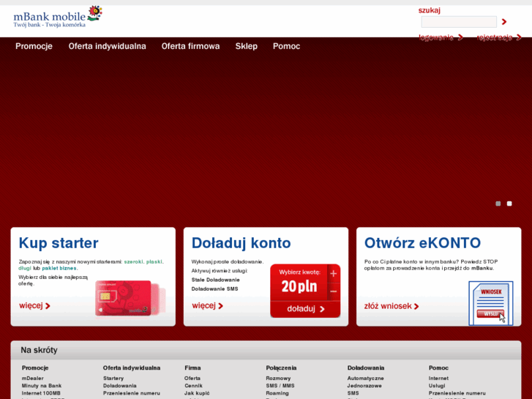Open the Rozmowy shortcut
The width and height of the screenshot is (532, 399).
click(278, 379)
